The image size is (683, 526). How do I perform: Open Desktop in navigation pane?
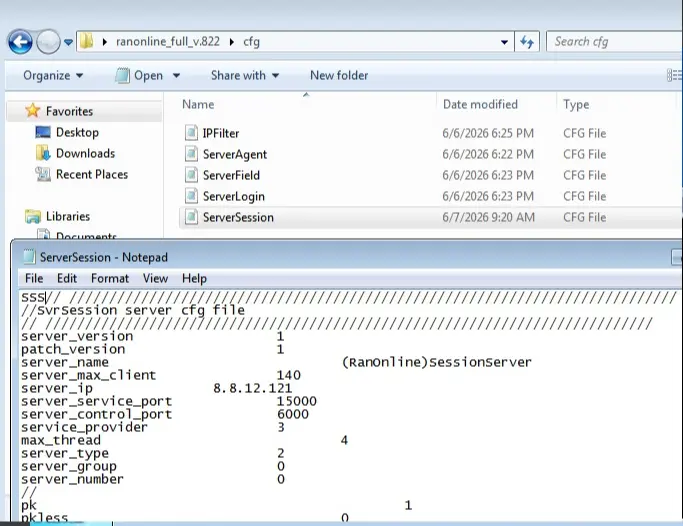pos(77,132)
